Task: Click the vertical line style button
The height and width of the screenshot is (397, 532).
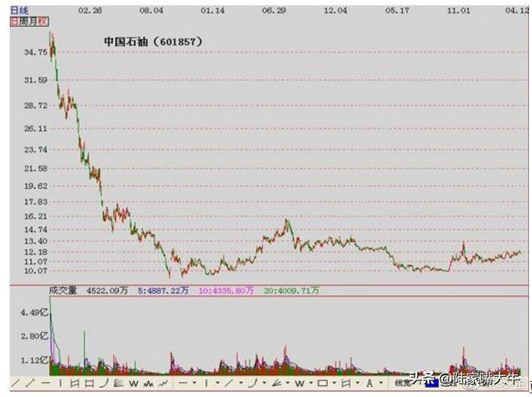Action: (x=206, y=383)
